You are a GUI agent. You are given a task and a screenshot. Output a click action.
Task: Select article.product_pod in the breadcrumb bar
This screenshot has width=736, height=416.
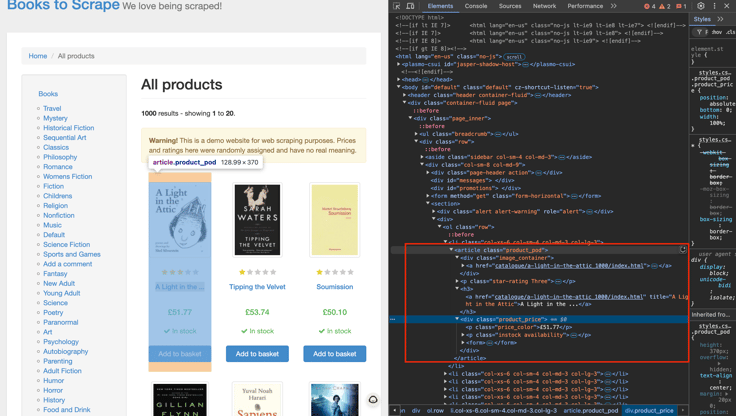tap(590, 410)
